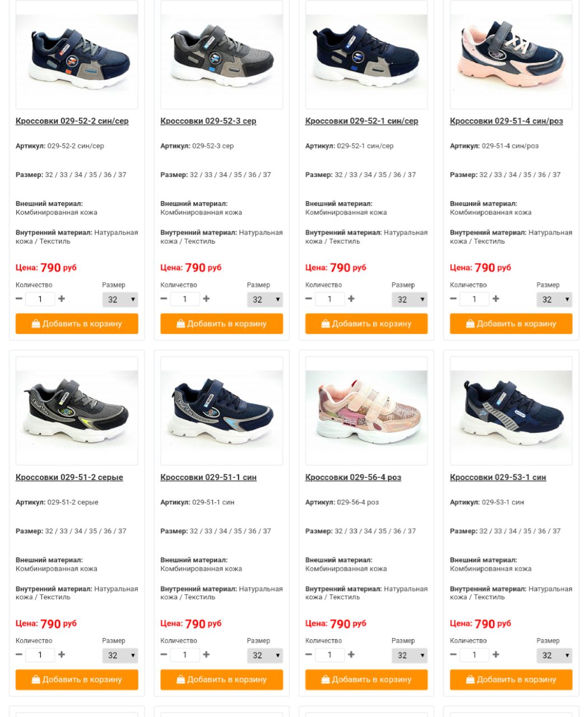Increase quantity for Кроссовки 029-51-2 серые
588x717 pixels.
coord(62,654)
